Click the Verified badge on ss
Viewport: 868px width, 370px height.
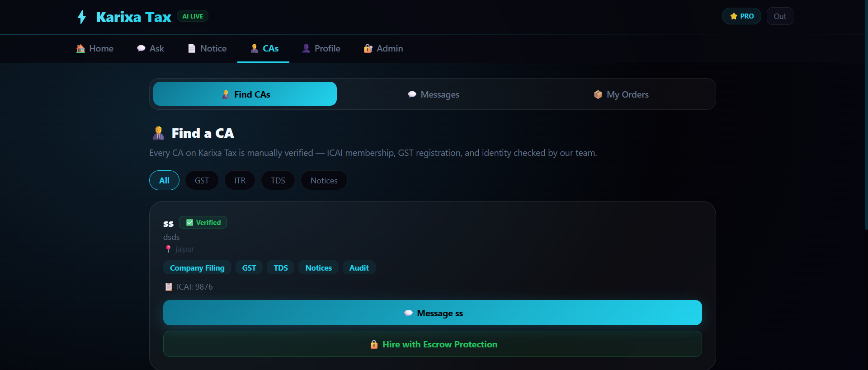coord(203,222)
